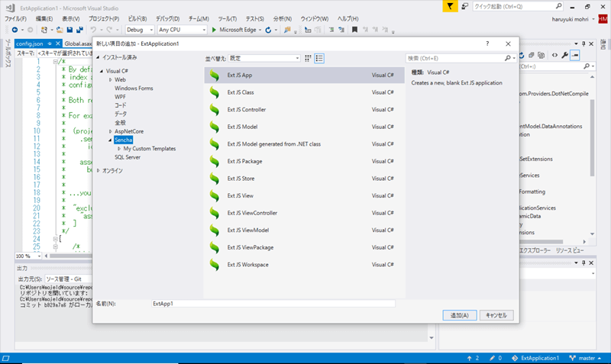The image size is (611, 364).
Task: Pick the Ext JS Model template
Action: tap(304, 127)
